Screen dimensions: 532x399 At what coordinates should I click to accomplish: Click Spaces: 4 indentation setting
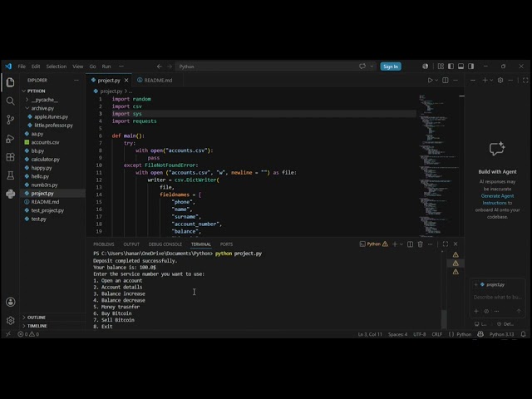click(397, 334)
